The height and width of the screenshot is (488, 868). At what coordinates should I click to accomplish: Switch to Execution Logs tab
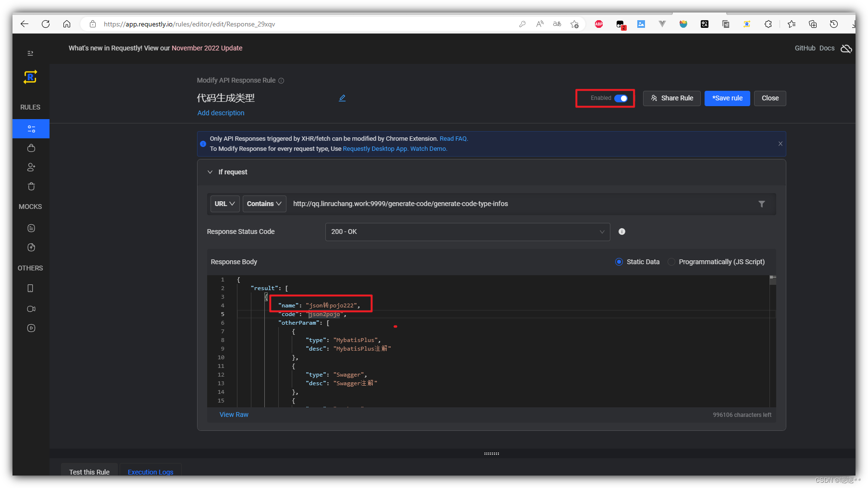pyautogui.click(x=150, y=472)
